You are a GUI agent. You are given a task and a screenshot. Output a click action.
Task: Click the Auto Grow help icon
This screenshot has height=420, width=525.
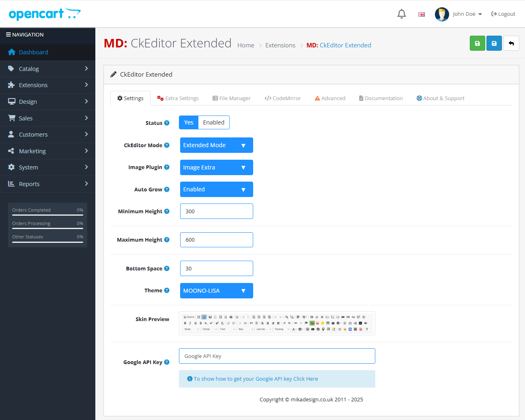pos(167,189)
